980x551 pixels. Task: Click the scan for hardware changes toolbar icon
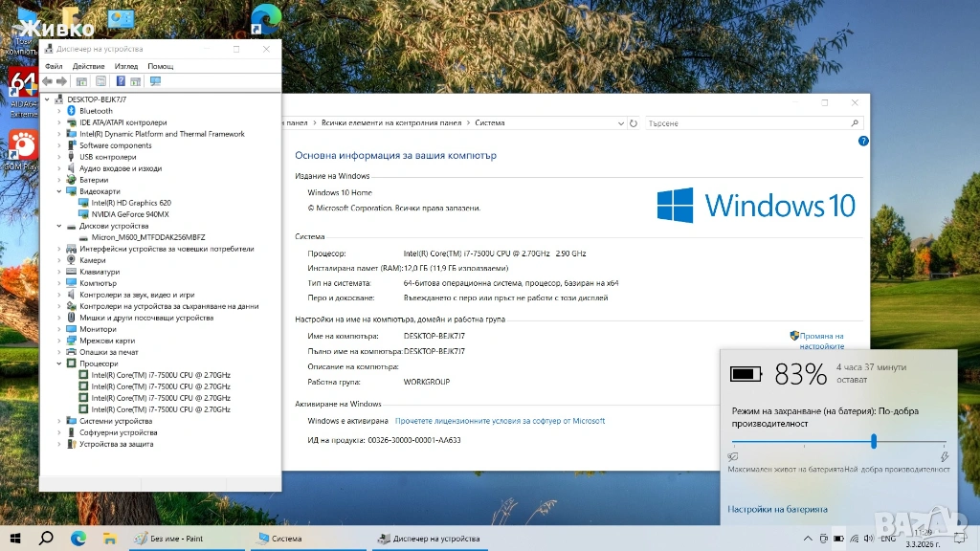(156, 81)
